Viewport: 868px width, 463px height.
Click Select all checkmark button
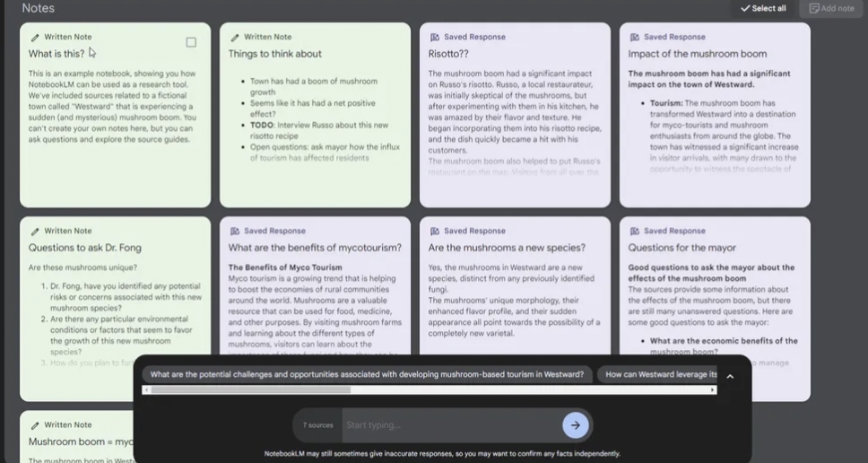point(763,9)
